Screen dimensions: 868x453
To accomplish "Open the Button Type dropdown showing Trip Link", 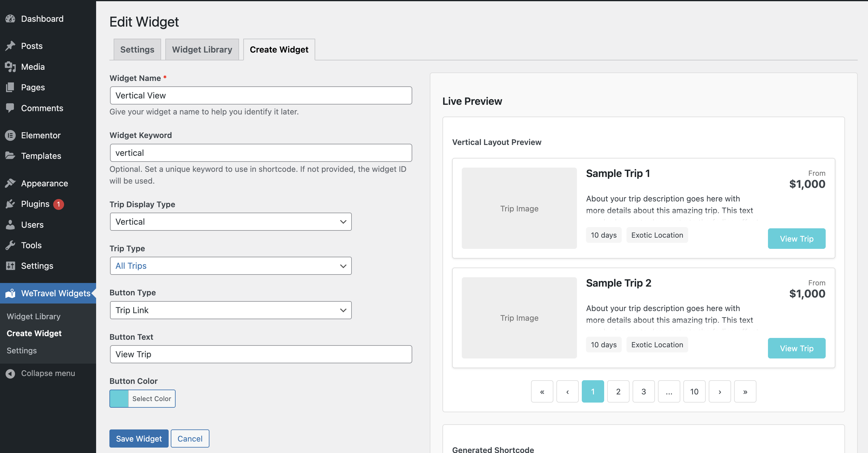I will (231, 310).
